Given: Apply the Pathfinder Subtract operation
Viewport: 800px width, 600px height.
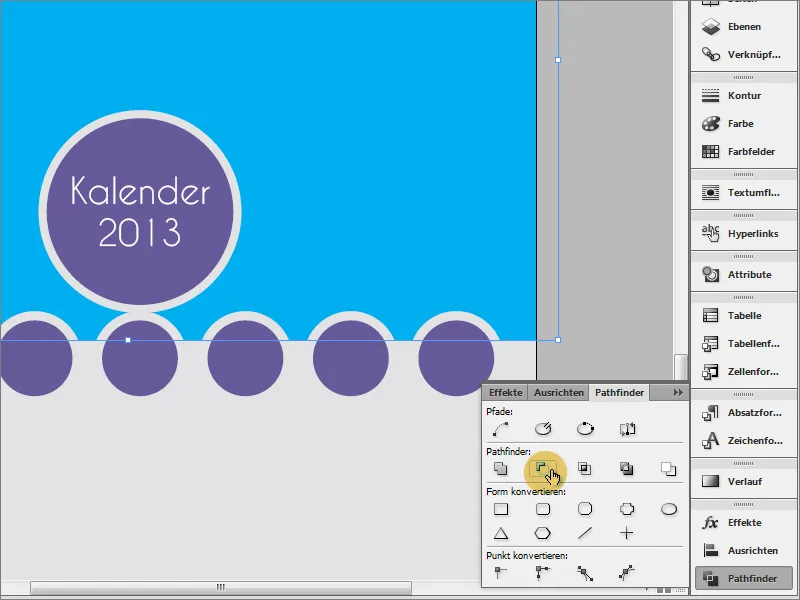Looking at the screenshot, I should coord(542,468).
